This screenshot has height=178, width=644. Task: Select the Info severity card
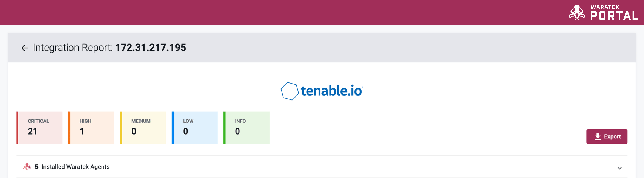point(246,128)
